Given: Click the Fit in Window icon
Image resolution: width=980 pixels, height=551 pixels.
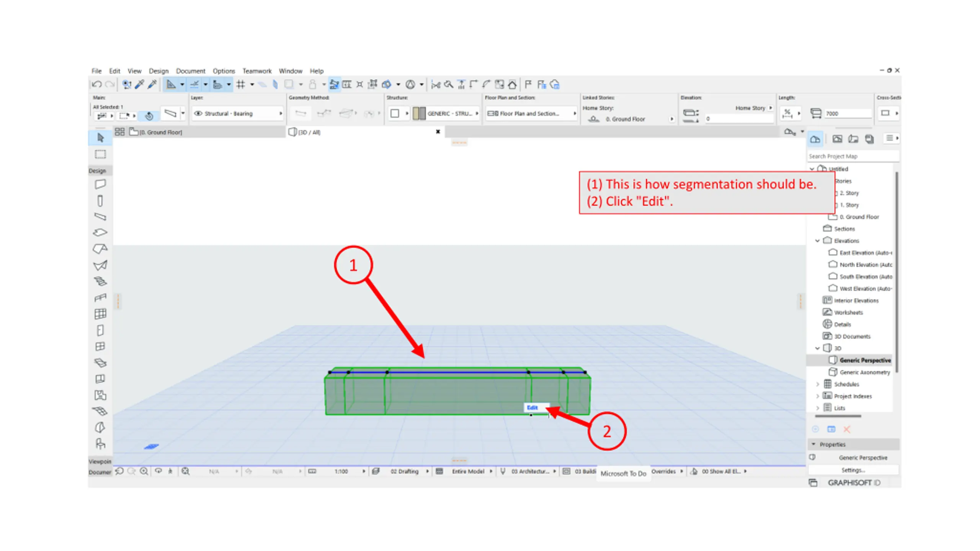Looking at the screenshot, I should [x=185, y=471].
